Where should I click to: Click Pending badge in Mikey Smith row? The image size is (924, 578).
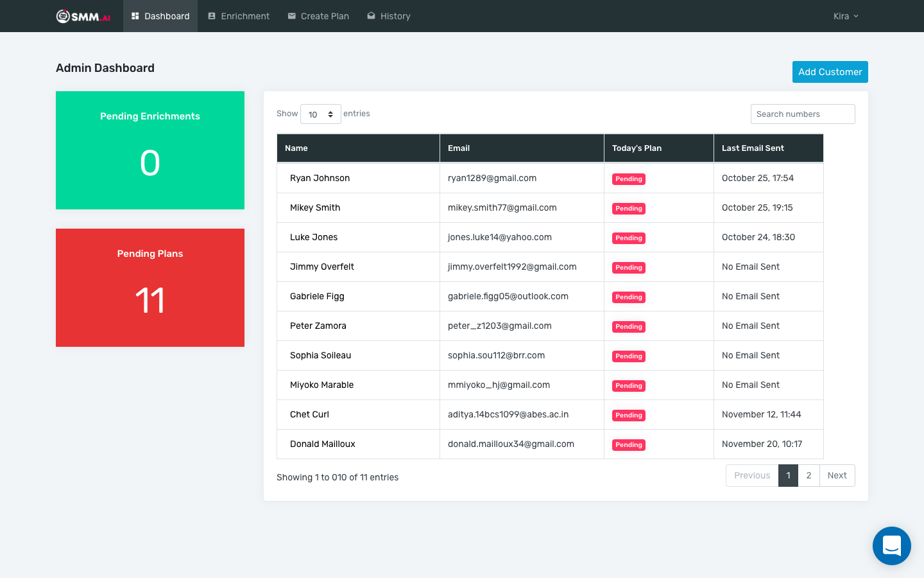click(x=629, y=209)
